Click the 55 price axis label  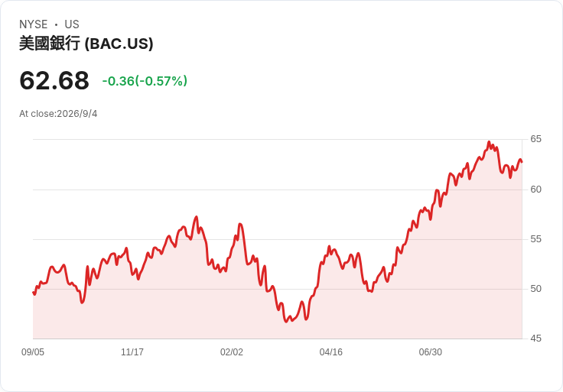[x=535, y=239]
